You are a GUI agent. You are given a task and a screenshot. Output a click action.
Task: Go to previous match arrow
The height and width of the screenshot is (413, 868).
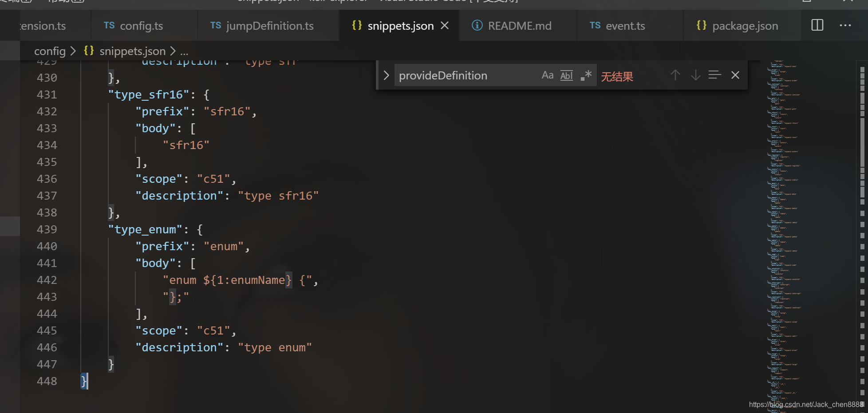675,75
